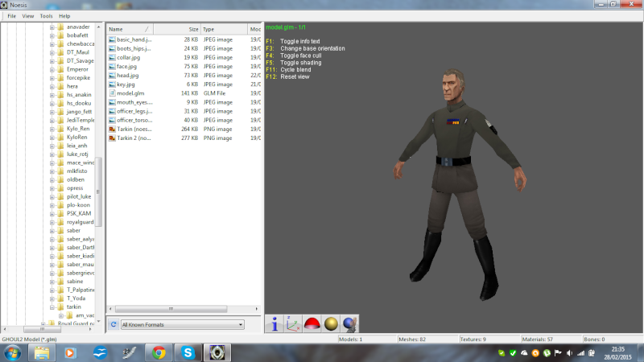Click the Action Center flag tray icon
Image resolution: width=644 pixels, height=362 pixels.
558,353
